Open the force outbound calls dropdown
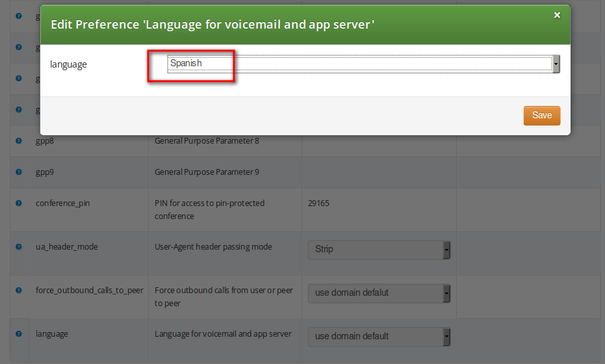This screenshot has height=364, width=605. pos(379,293)
